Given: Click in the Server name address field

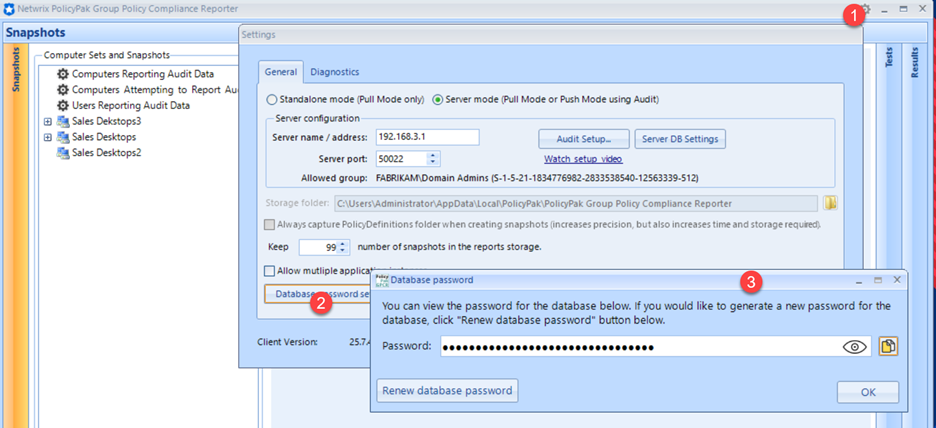Looking at the screenshot, I should [x=427, y=137].
